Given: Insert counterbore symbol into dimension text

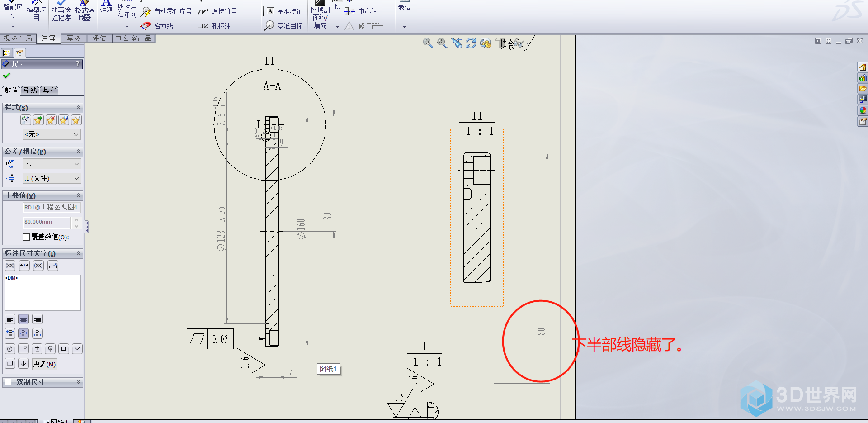Looking at the screenshot, I should pos(10,363).
